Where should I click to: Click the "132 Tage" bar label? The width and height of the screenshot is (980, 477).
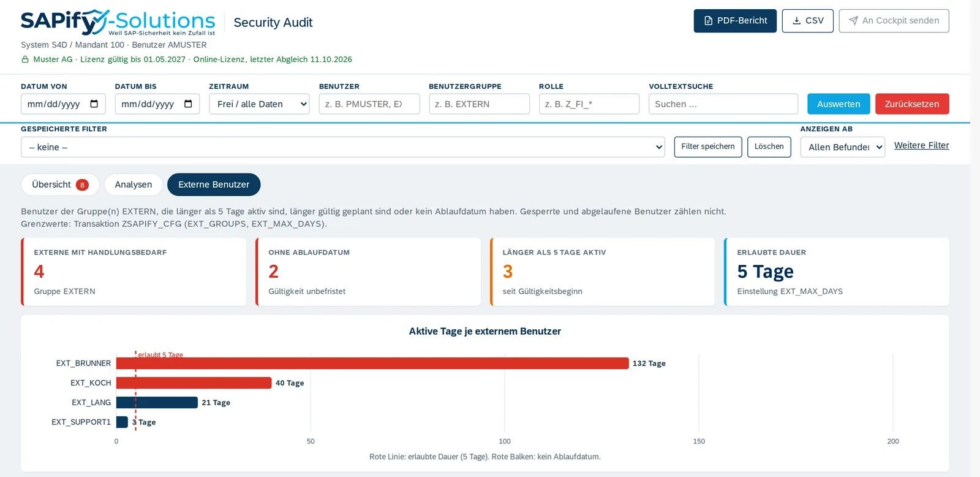coord(649,364)
